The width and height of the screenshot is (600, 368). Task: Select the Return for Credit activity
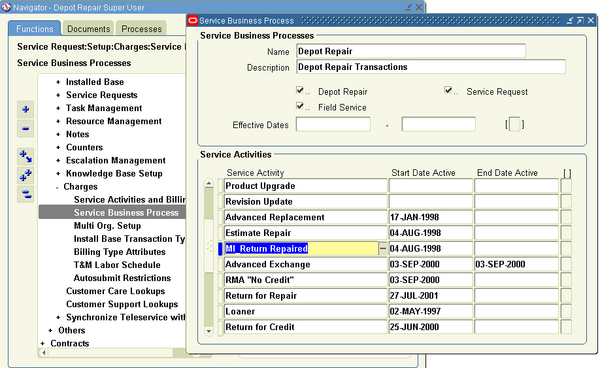[x=305, y=327]
